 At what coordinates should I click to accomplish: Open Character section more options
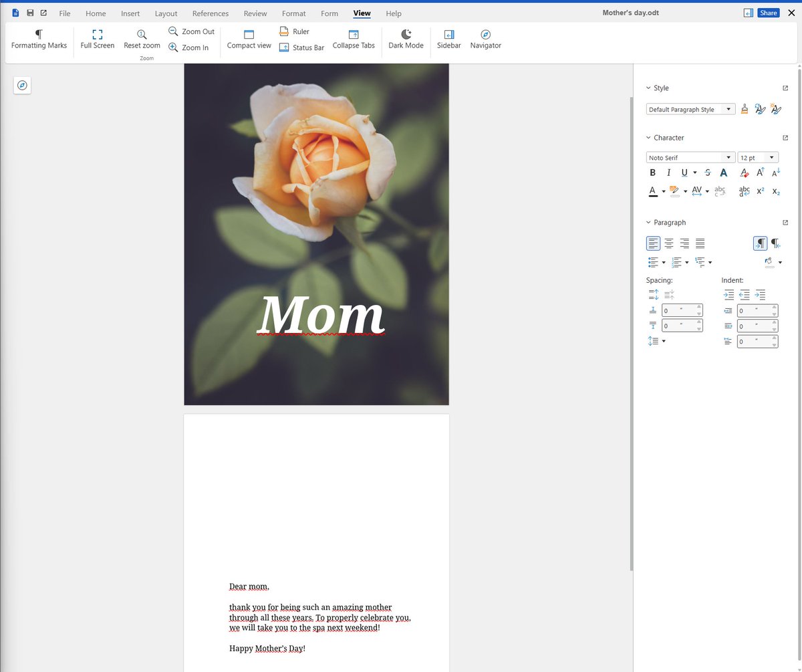click(x=785, y=138)
